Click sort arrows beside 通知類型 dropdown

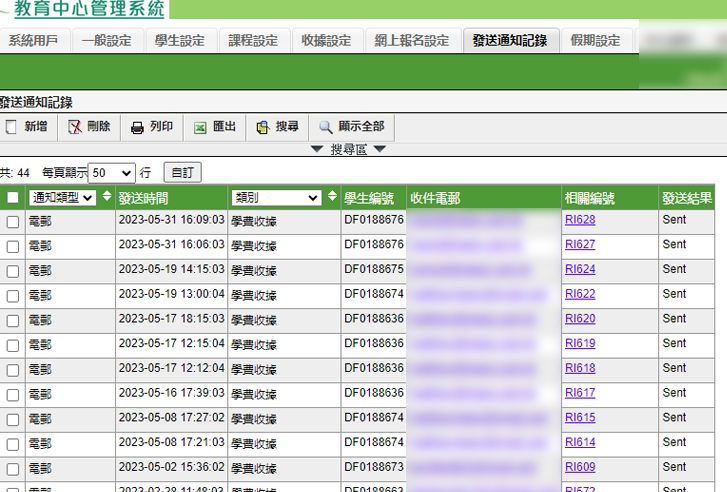click(x=107, y=196)
